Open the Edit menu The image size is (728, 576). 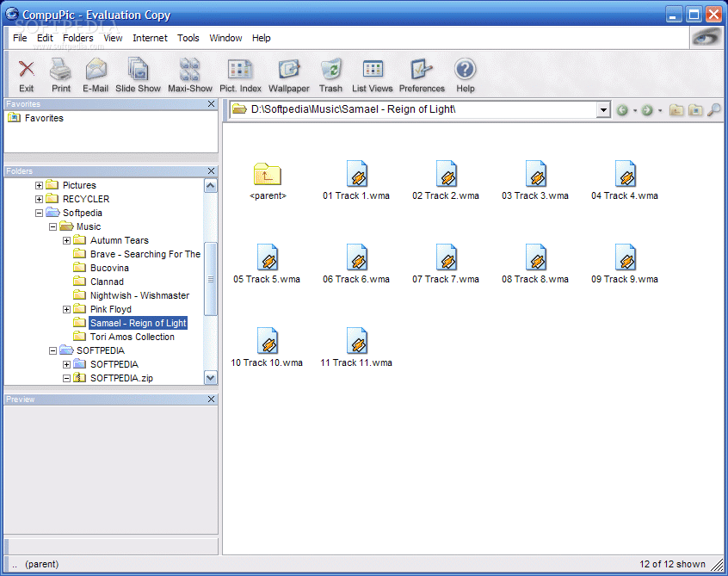point(45,38)
